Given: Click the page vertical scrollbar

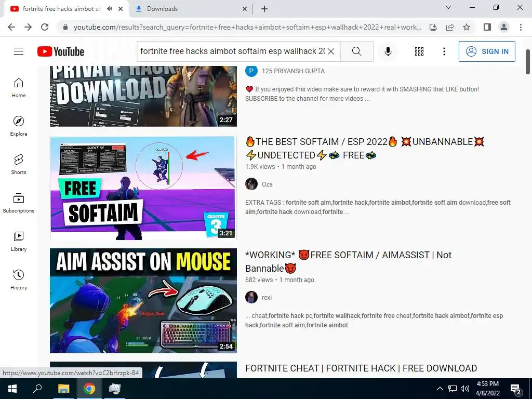Looking at the screenshot, I should 528,62.
